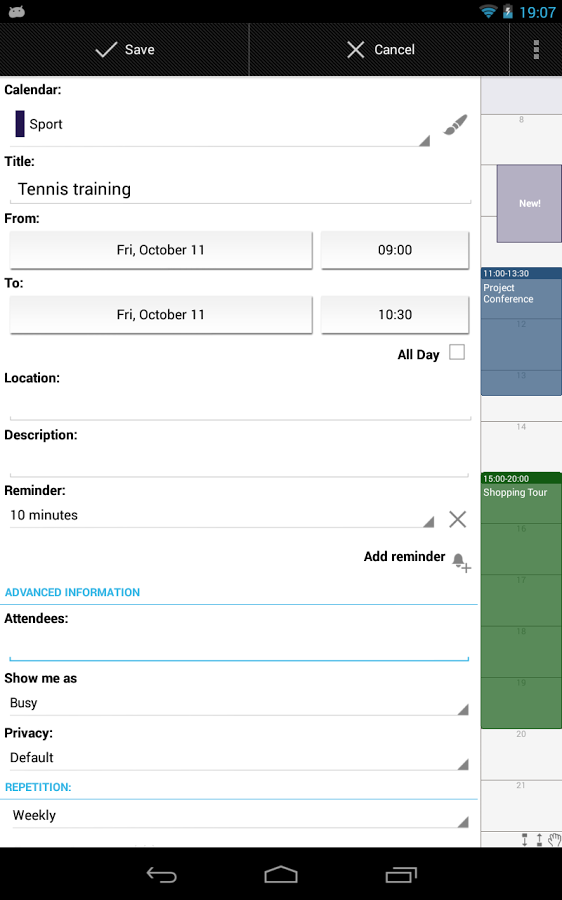Open the three-dot overflow menu
Viewport: 562px width, 900px height.
tap(536, 49)
